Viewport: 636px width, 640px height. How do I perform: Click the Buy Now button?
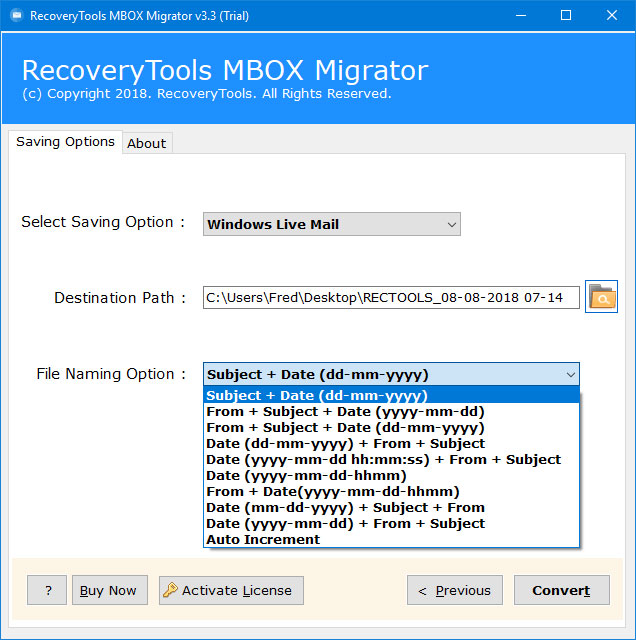(110, 590)
